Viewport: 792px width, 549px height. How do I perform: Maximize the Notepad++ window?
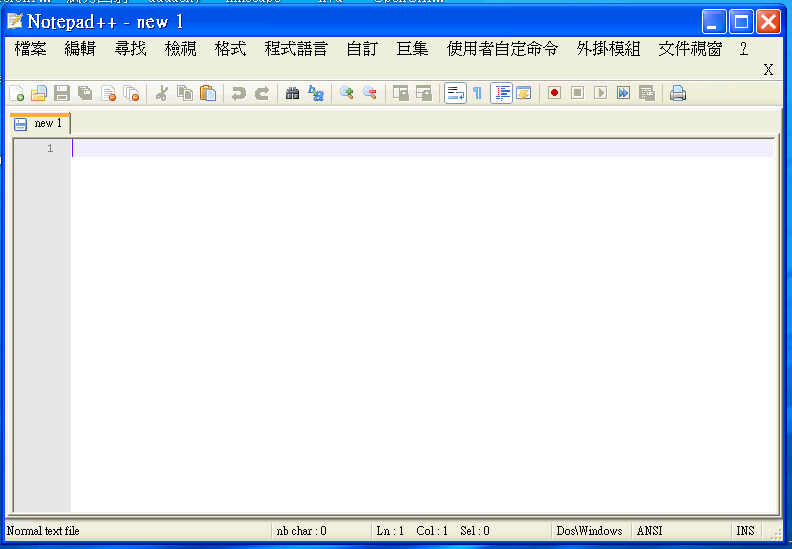741,22
